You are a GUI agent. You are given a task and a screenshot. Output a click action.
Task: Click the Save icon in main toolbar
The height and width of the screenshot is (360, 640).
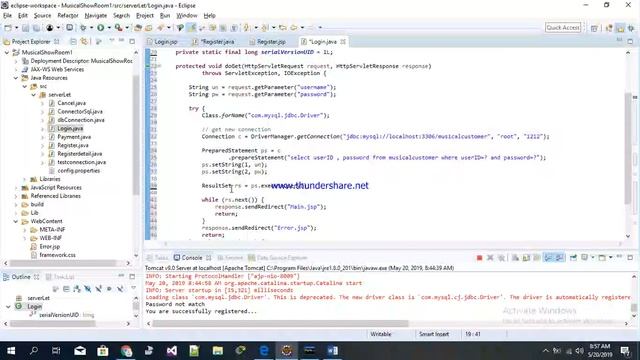(x=25, y=28)
